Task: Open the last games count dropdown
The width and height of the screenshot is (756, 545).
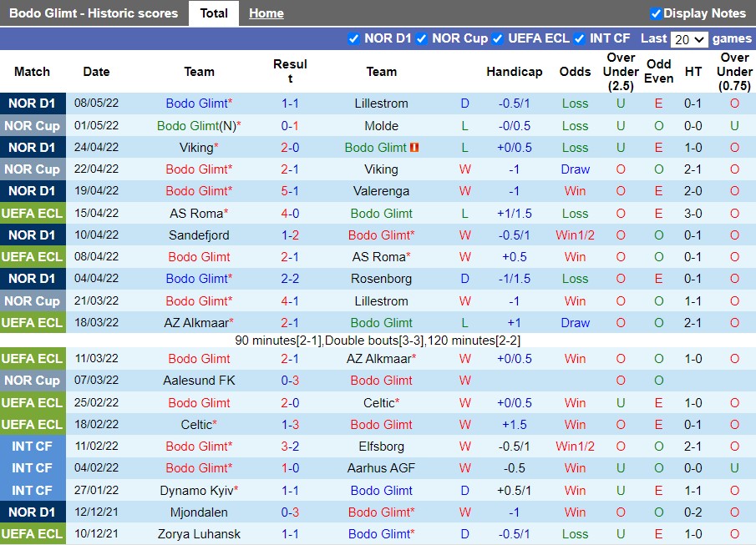Action: pyautogui.click(x=689, y=39)
